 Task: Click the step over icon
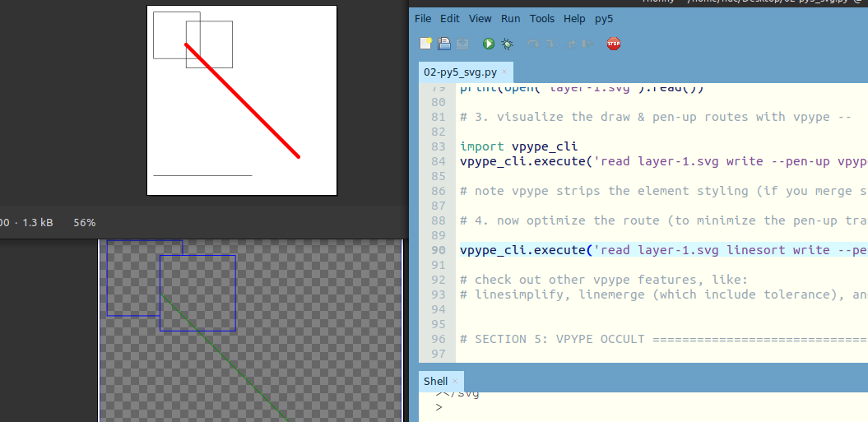pos(533,44)
